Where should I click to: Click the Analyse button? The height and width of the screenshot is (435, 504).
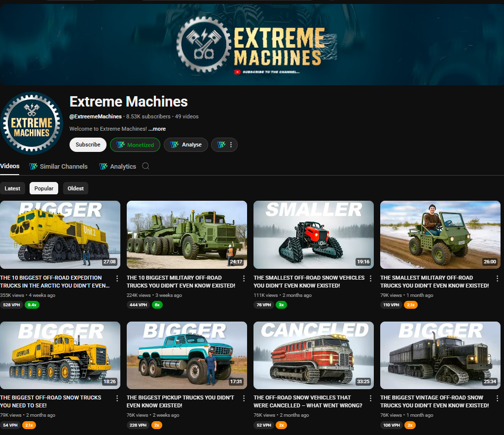pos(186,145)
